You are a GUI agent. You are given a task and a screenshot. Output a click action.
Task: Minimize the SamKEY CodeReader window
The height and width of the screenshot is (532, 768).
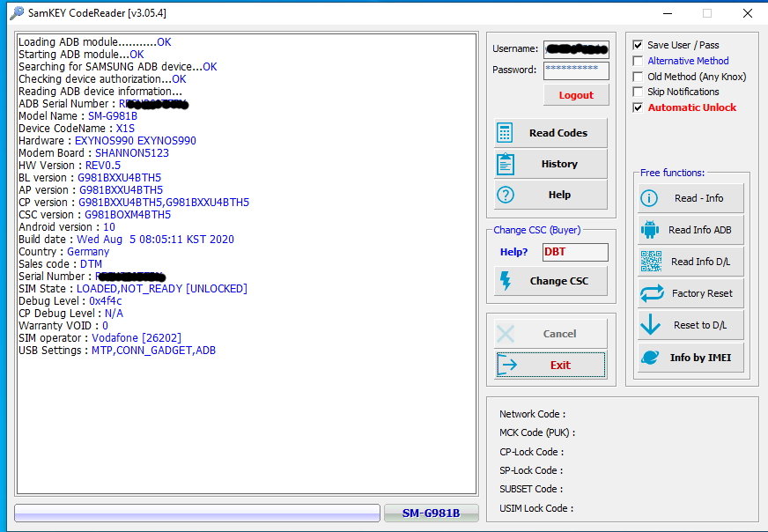coord(667,13)
